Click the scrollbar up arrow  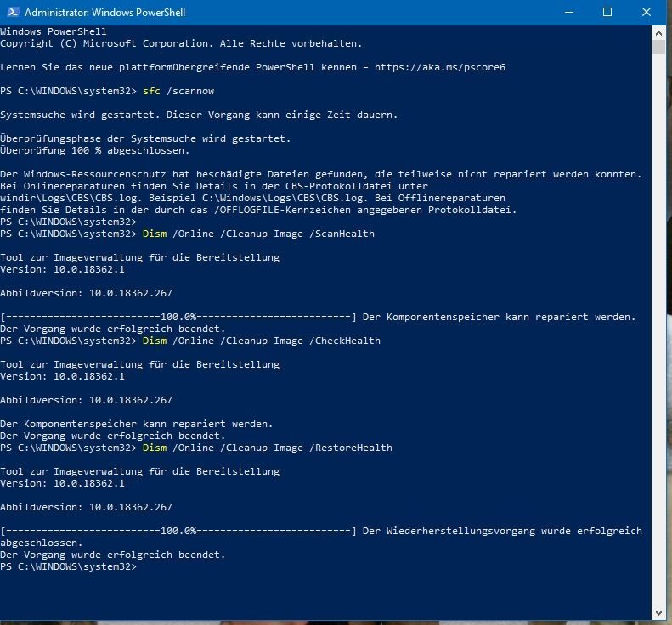click(658, 32)
